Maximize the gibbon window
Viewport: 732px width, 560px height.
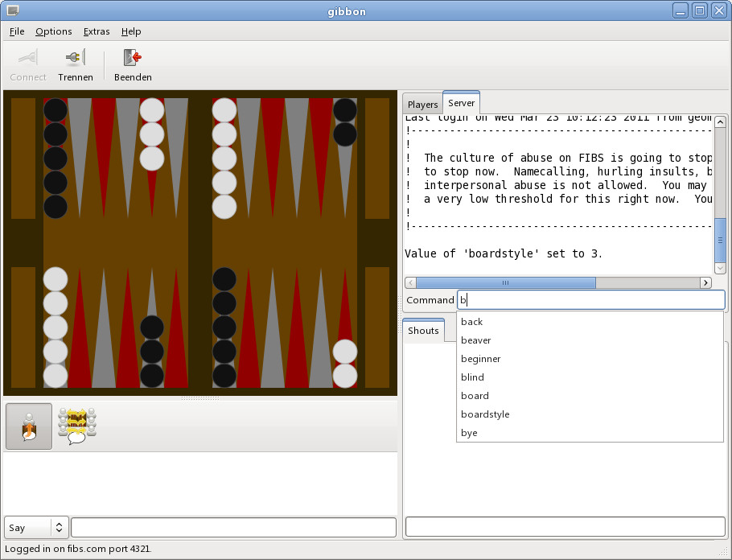pyautogui.click(x=700, y=10)
